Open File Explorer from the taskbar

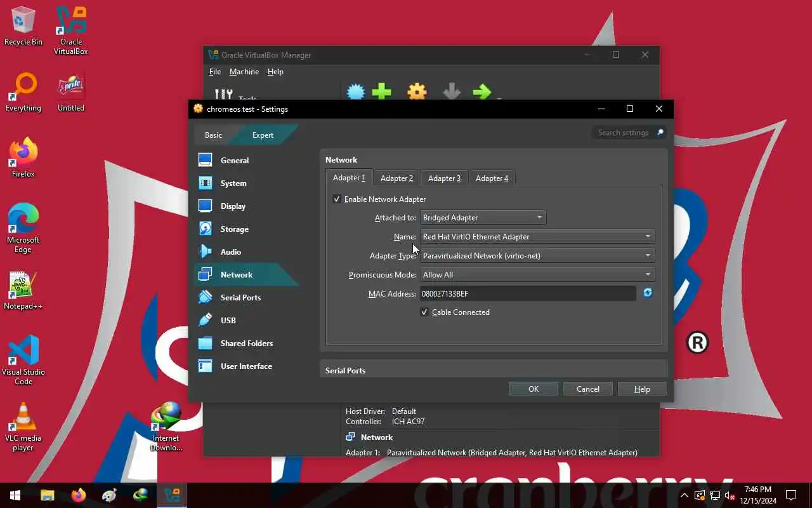coord(48,495)
